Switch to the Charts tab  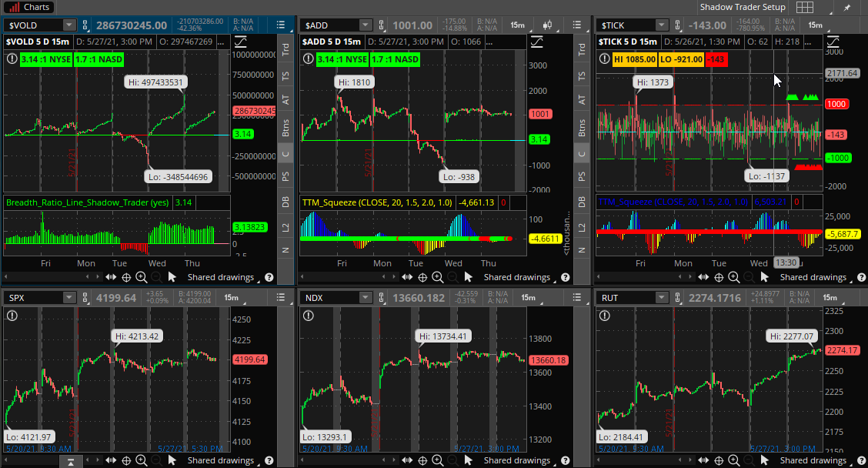pos(29,7)
